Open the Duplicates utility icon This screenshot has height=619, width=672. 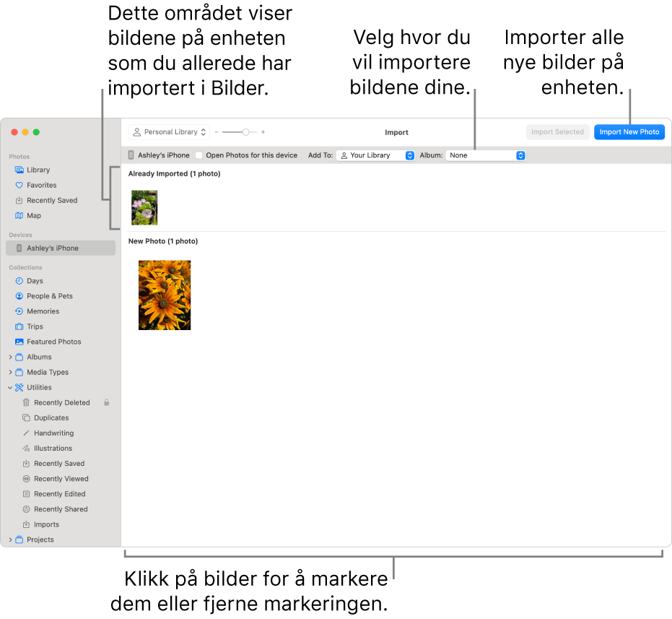pyautogui.click(x=26, y=417)
